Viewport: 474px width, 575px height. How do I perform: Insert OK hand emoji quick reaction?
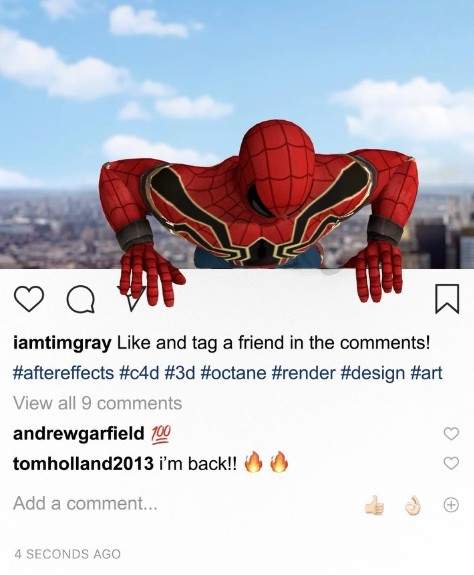[x=413, y=506]
